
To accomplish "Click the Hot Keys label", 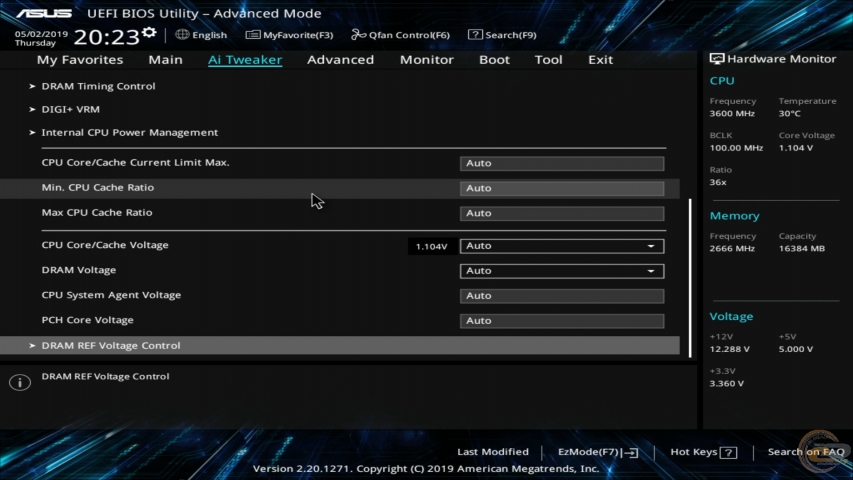I will click(694, 452).
